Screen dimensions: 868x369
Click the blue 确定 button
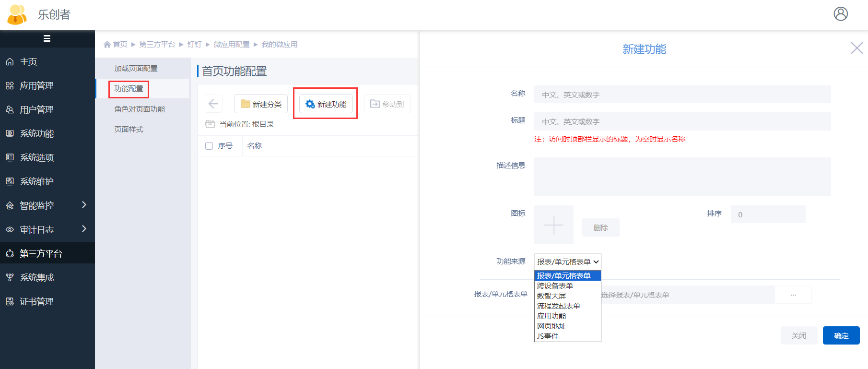tap(841, 335)
